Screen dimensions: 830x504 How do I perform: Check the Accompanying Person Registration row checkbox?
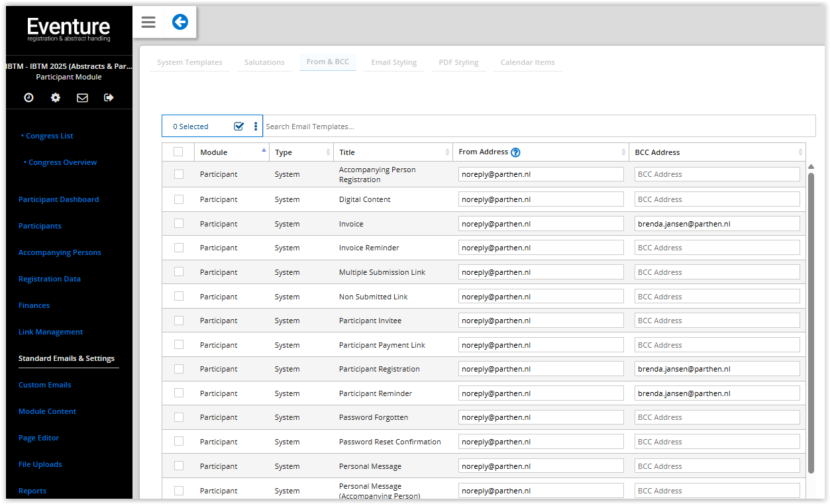pos(179,174)
